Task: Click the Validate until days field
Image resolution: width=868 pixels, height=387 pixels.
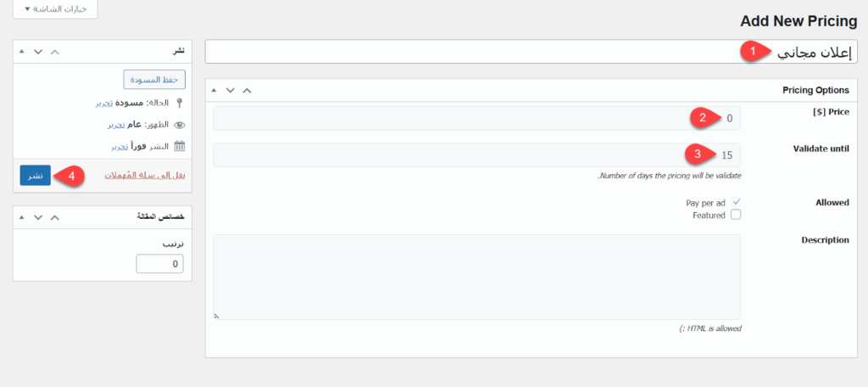Action: tap(476, 155)
